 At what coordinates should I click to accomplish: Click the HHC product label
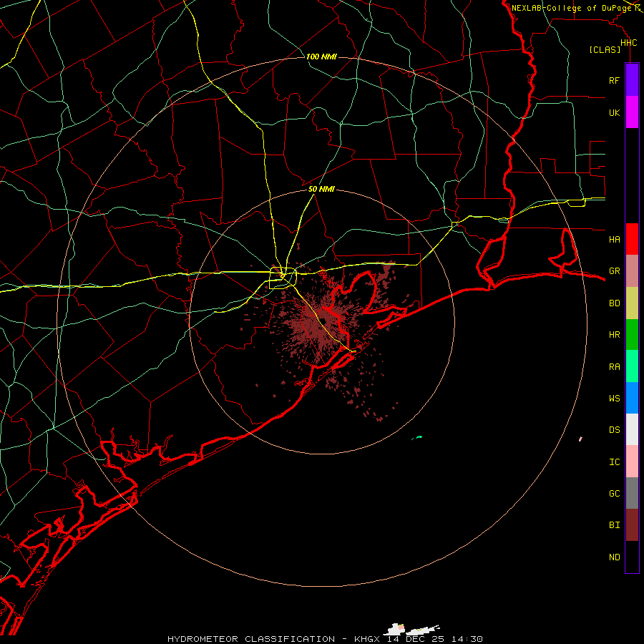[x=628, y=43]
